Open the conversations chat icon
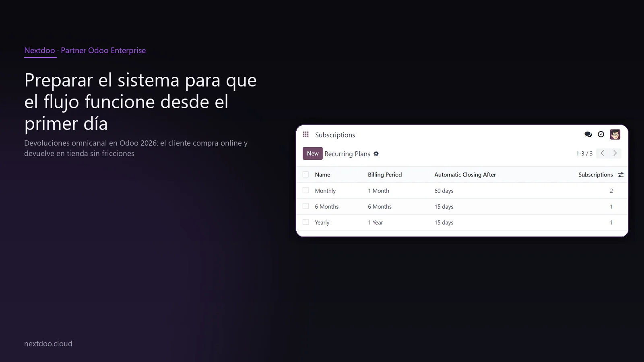The width and height of the screenshot is (644, 362). [588, 134]
